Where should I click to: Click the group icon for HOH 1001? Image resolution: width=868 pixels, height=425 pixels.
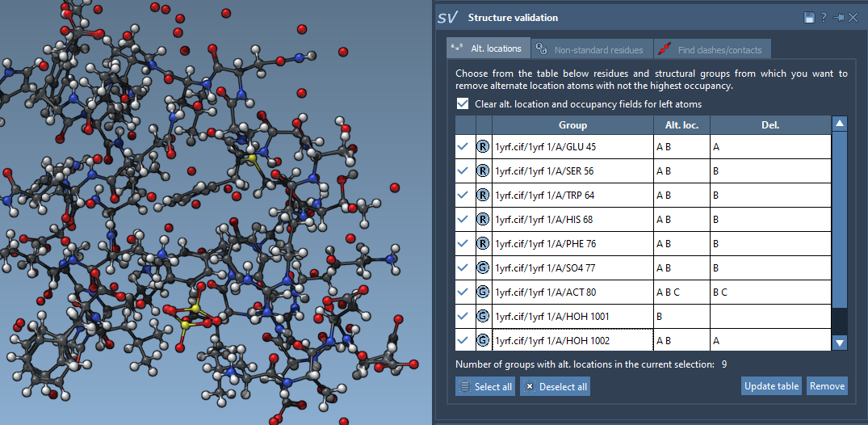point(483,317)
